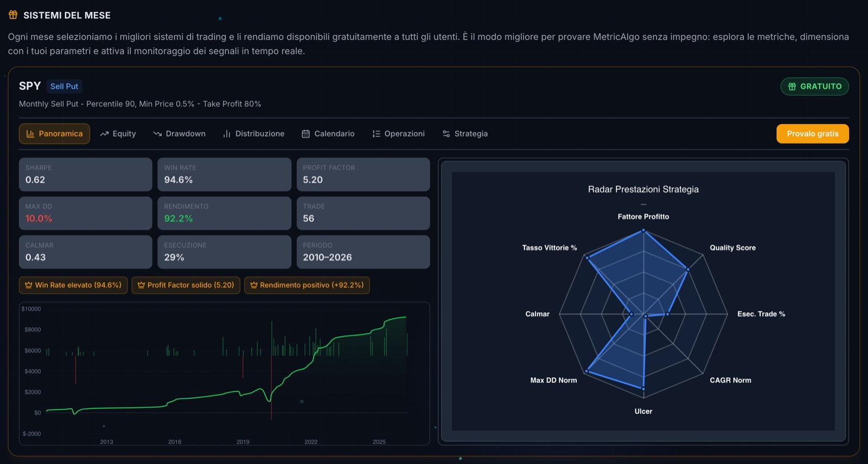This screenshot has width=868, height=464.
Task: Click the Profit Factor 5.20 card
Action: coord(363,175)
